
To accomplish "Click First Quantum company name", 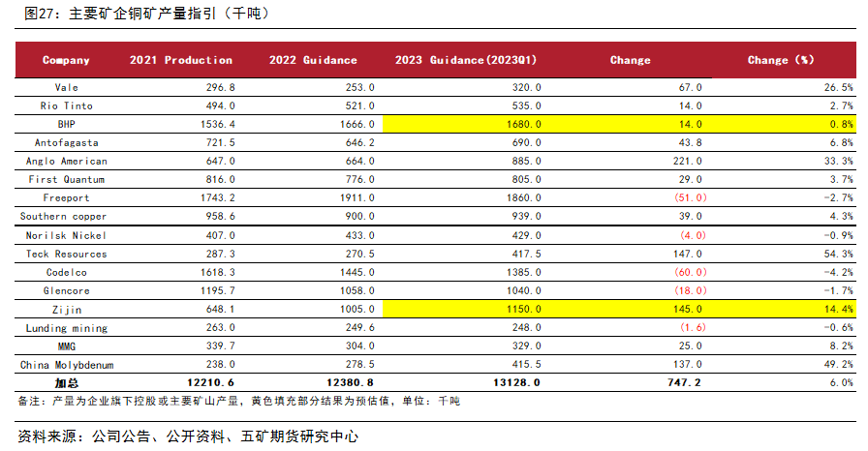I will point(67,180).
